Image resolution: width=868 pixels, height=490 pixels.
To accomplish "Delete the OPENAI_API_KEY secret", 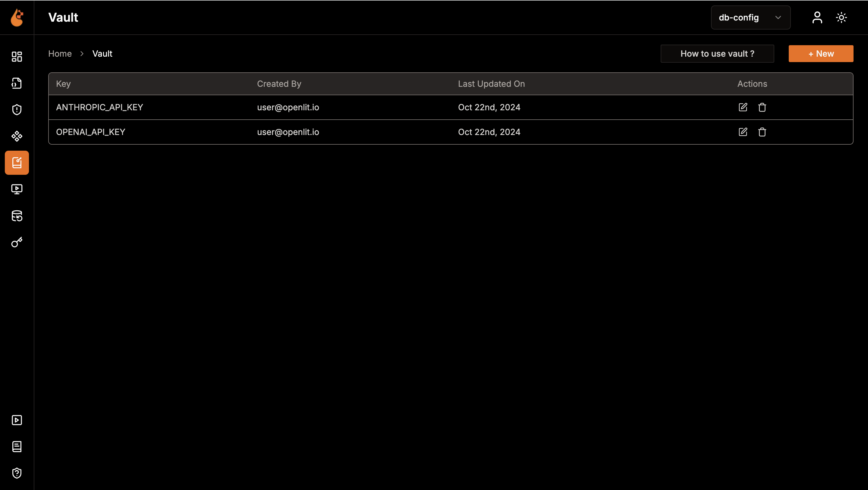I will (x=762, y=132).
